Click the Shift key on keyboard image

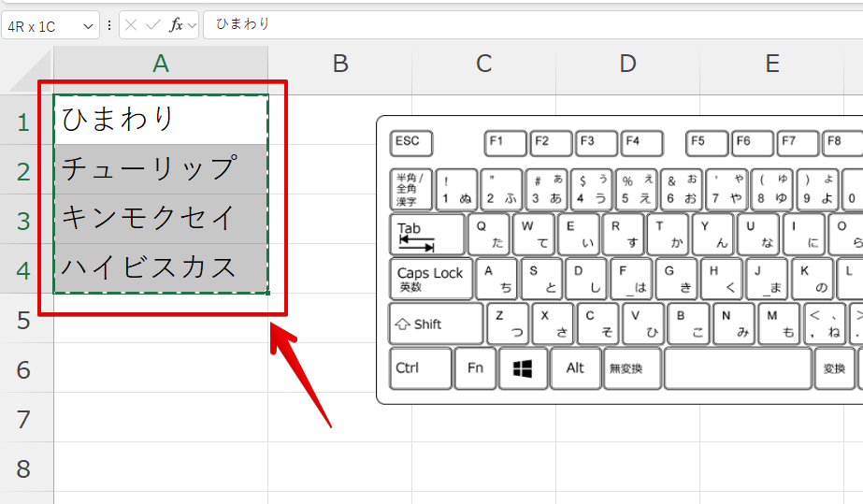[x=435, y=324]
